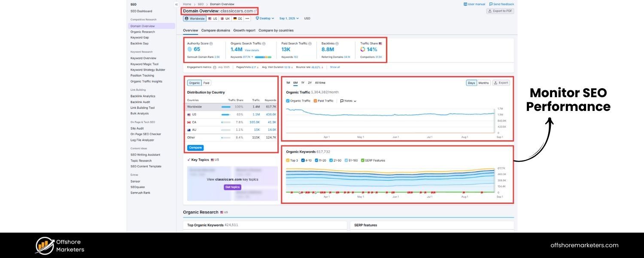Open the Growth report tab

point(244,30)
